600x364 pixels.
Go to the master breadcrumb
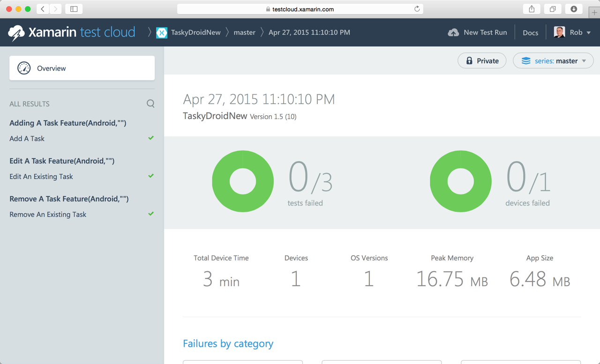245,32
